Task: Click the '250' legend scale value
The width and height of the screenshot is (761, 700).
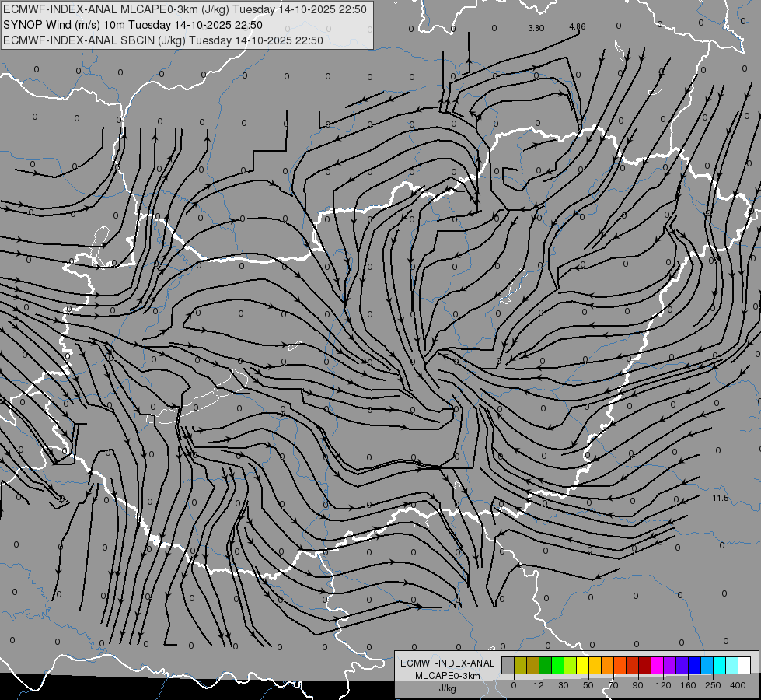Action: click(x=713, y=685)
